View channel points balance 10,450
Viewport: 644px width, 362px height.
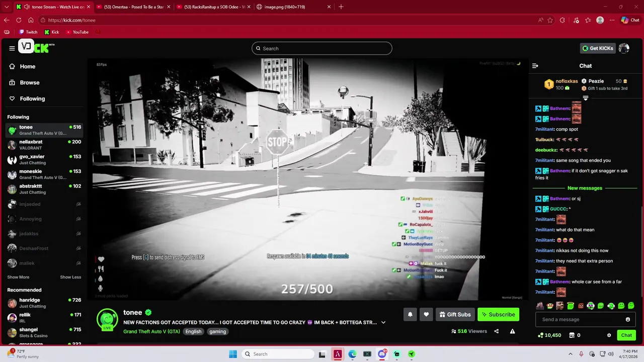click(549, 335)
